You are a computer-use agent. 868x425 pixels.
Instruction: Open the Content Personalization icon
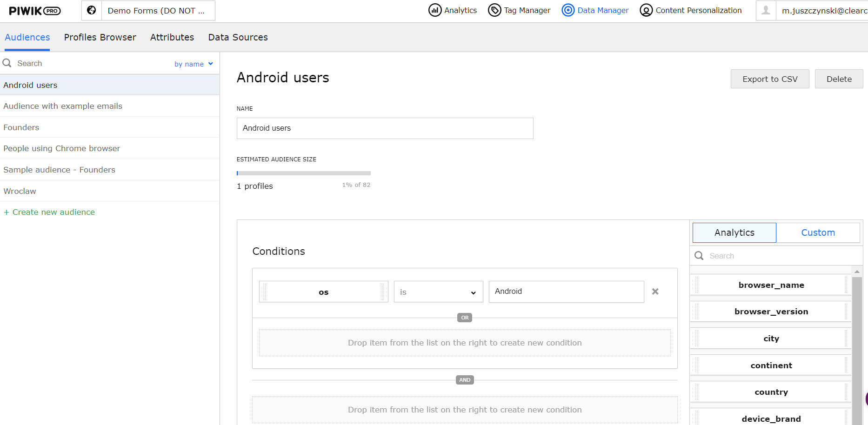click(x=646, y=10)
